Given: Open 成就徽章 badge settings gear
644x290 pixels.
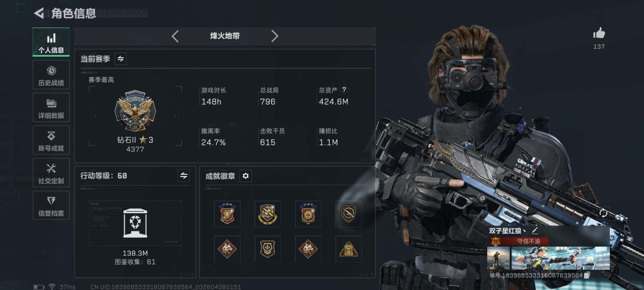Looking at the screenshot, I should tap(246, 176).
